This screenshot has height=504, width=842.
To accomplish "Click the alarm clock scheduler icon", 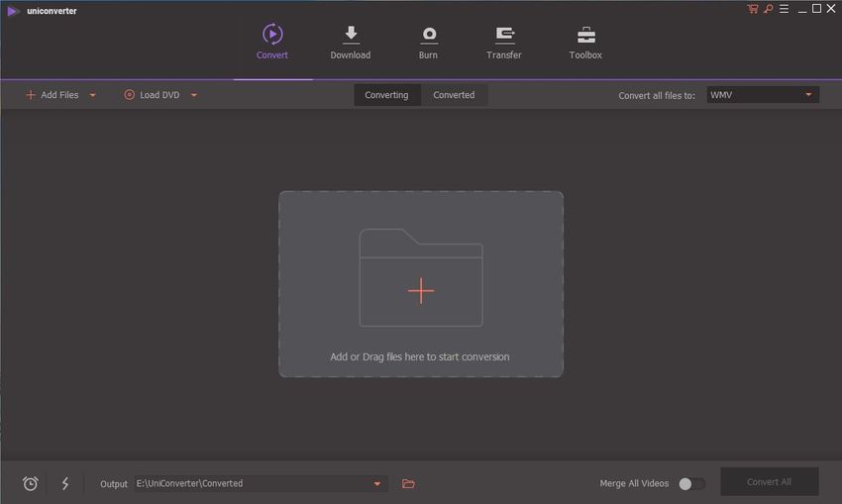I will [31, 483].
